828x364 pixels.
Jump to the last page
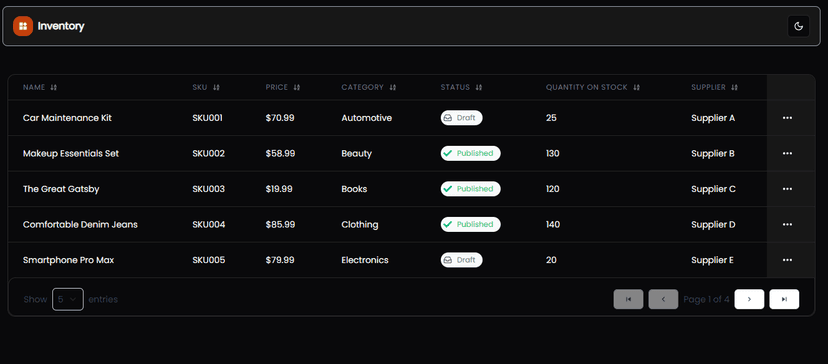click(784, 299)
